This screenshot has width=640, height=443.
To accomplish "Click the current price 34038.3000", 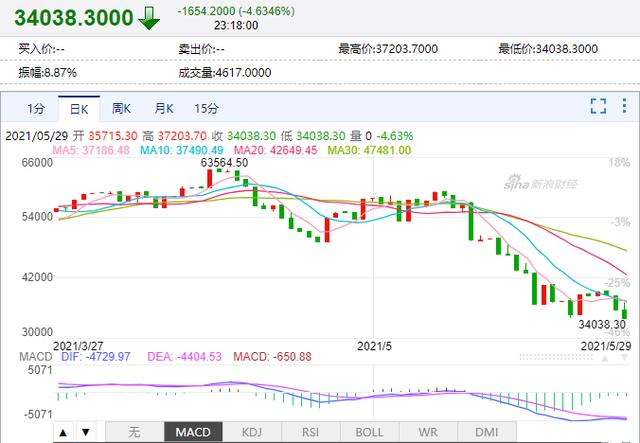I will pos(74,18).
